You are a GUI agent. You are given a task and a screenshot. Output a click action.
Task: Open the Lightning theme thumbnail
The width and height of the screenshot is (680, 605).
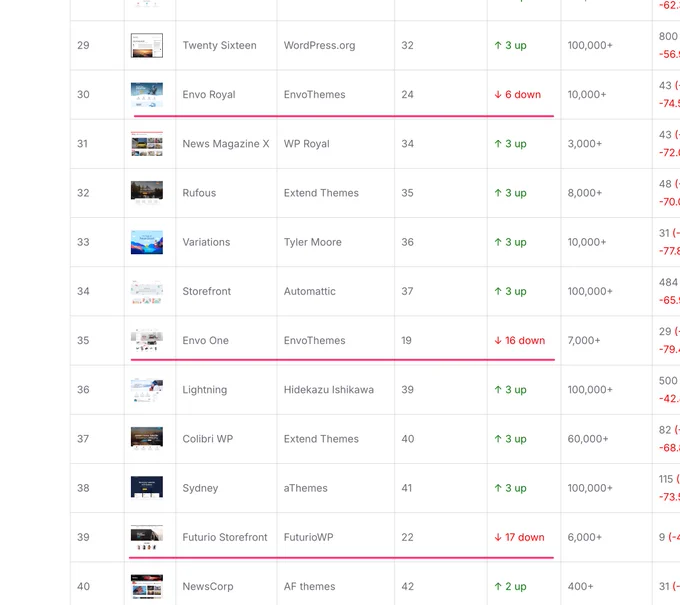147,389
